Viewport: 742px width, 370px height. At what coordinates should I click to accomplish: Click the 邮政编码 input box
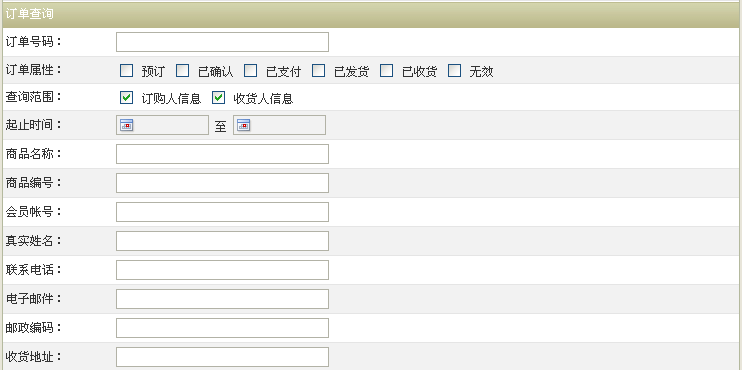[222, 328]
